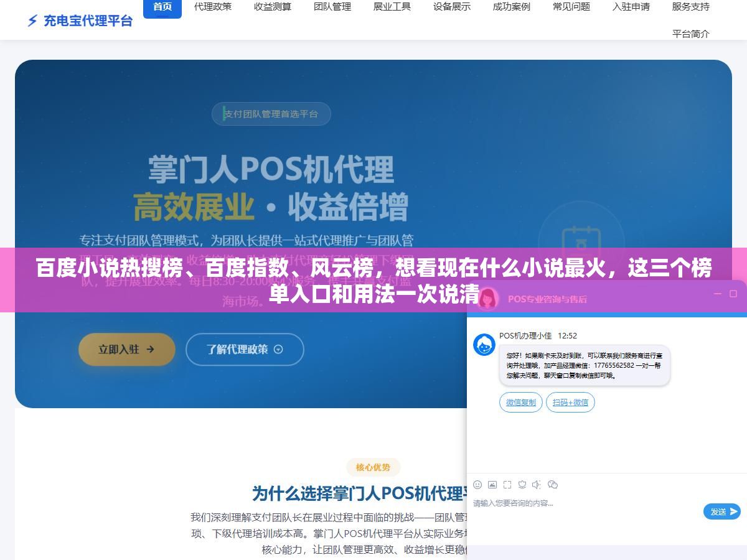Click the 掌门人POS机代理 hero heading

[271, 169]
